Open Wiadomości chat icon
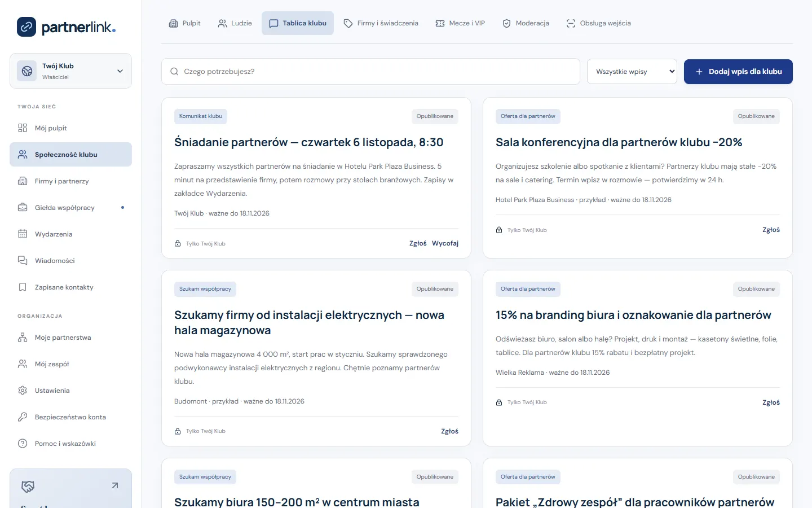 (23, 261)
